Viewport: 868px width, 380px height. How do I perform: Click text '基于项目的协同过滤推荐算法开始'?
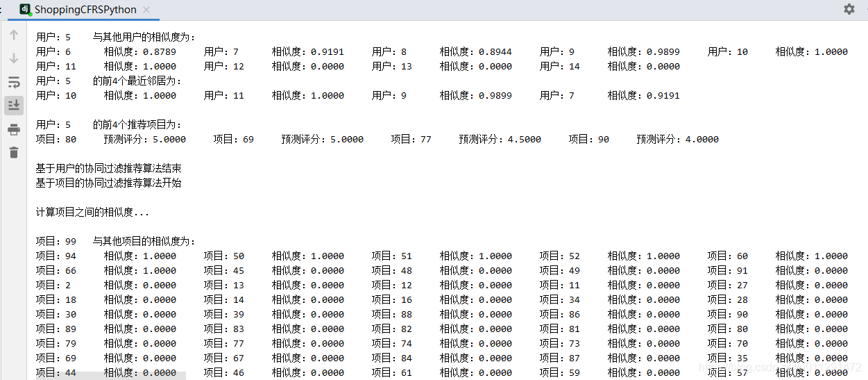pos(109,183)
